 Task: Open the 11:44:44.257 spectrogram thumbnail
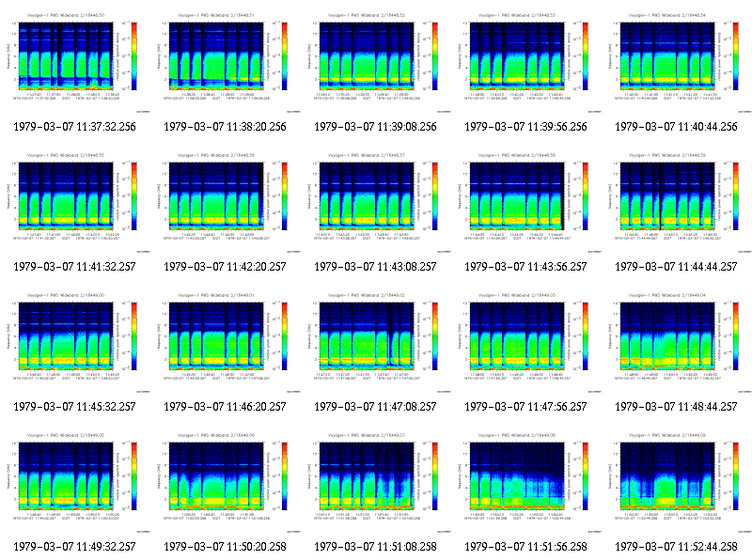[677, 202]
